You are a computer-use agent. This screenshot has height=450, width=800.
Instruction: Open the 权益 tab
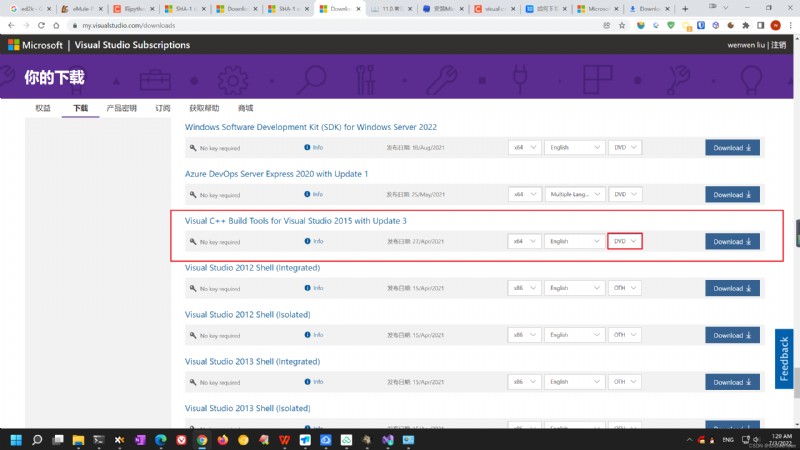43,108
